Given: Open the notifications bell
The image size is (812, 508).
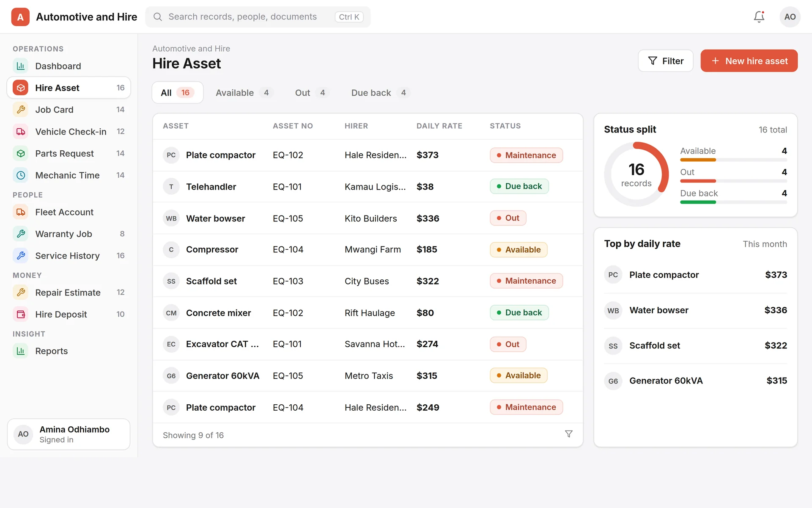Looking at the screenshot, I should point(759,17).
